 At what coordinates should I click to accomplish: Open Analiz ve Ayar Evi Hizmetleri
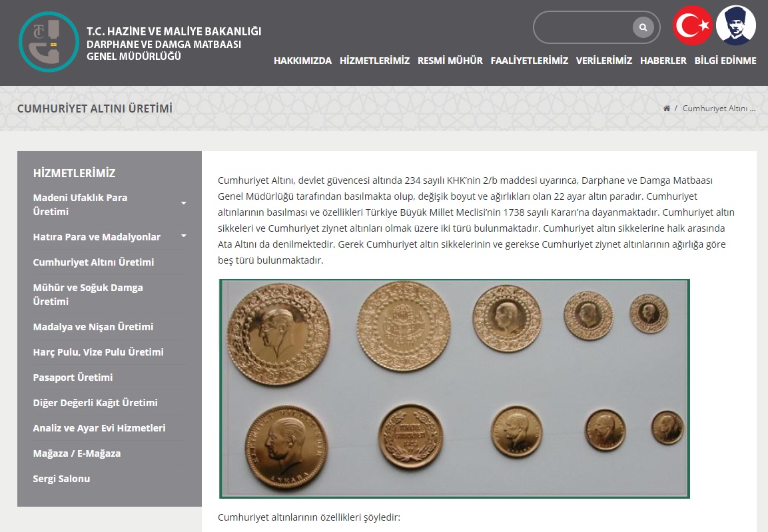[99, 428]
